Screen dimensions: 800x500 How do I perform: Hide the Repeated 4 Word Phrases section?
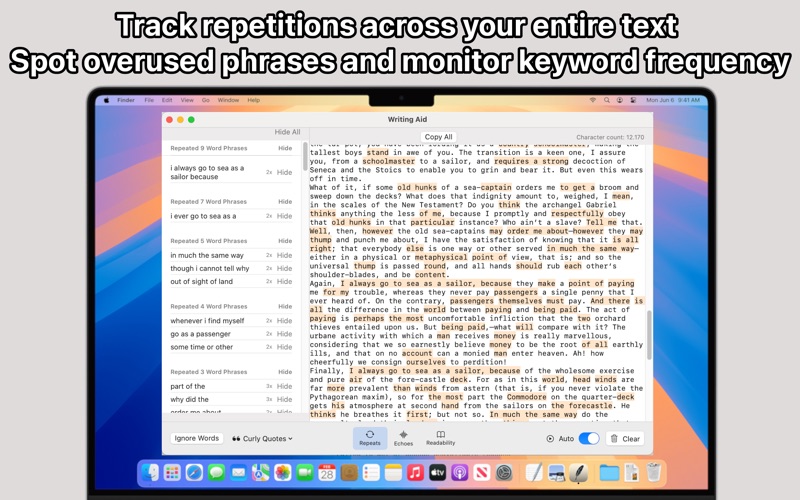285,307
